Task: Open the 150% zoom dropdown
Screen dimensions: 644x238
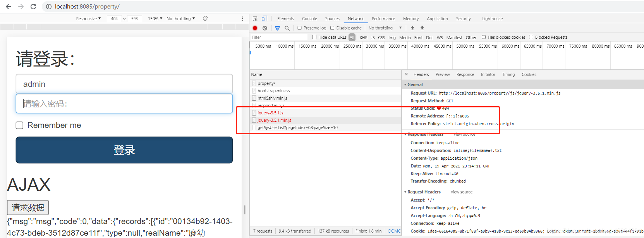Action: click(155, 19)
